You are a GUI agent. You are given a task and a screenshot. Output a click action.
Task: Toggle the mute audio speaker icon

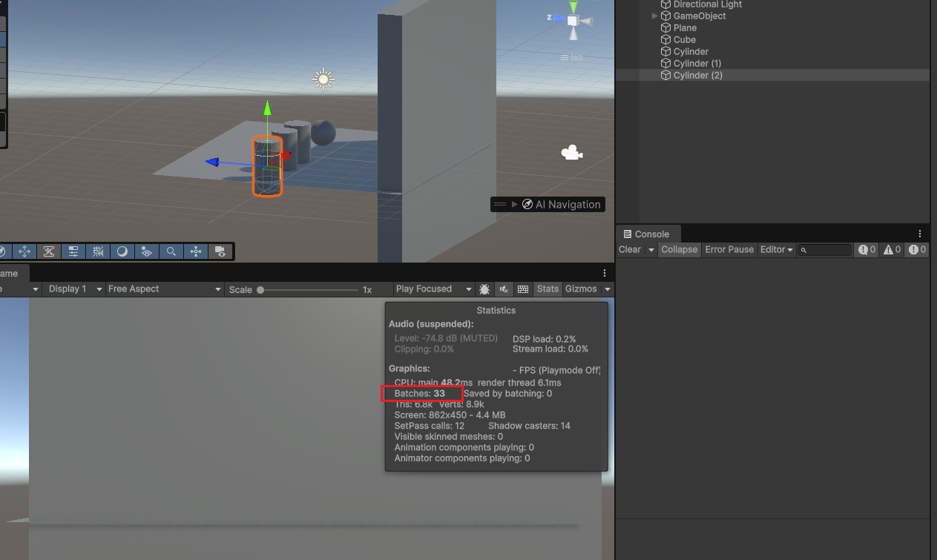coord(504,289)
